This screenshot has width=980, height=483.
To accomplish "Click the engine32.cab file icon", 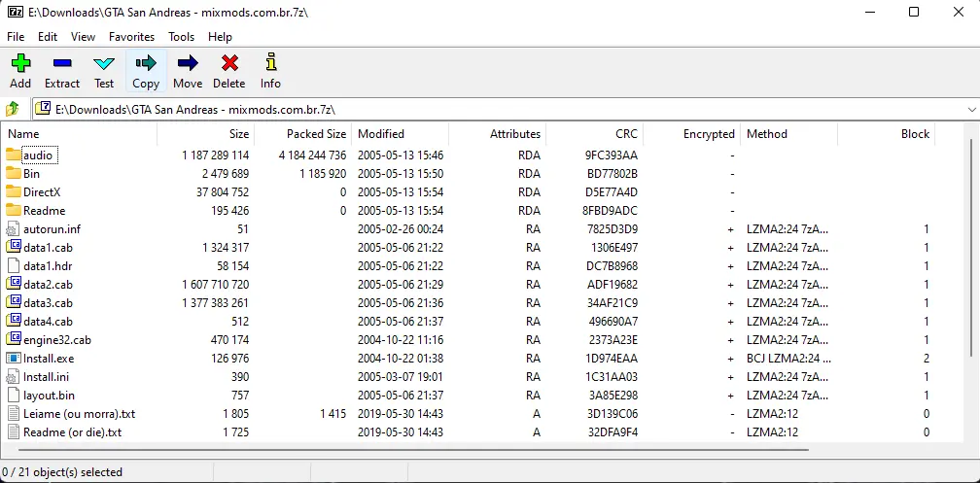I will click(x=14, y=339).
